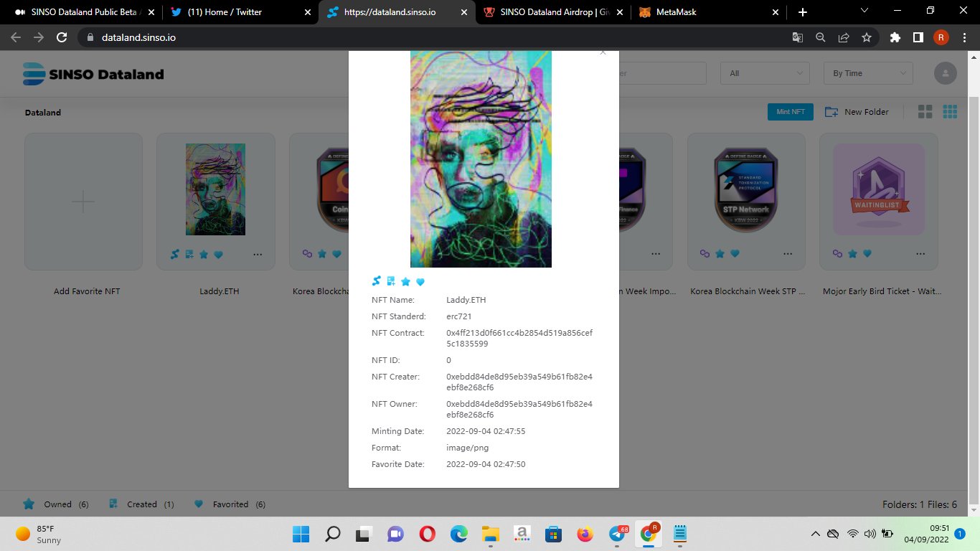
Task: Filter by Created (1) in the footer
Action: point(141,504)
